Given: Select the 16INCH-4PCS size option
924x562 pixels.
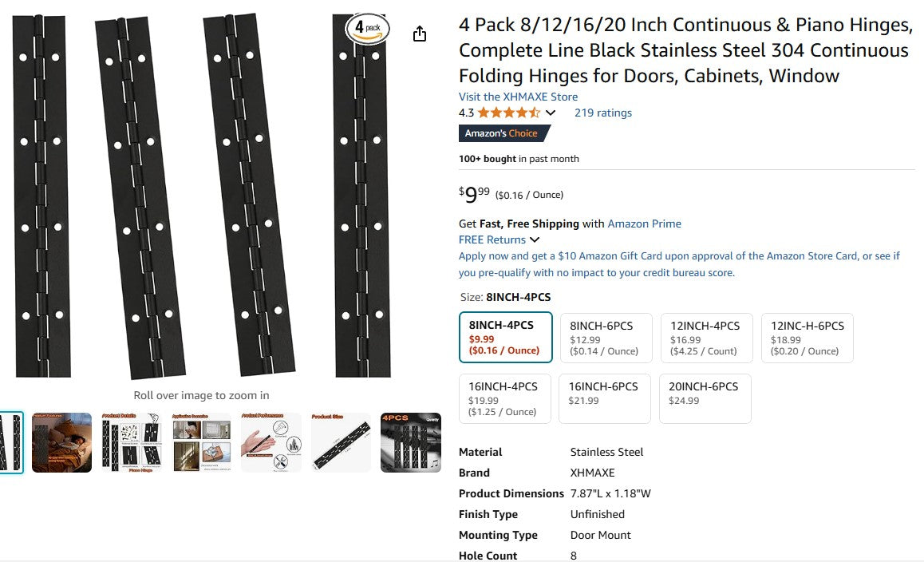Looking at the screenshot, I should click(504, 398).
